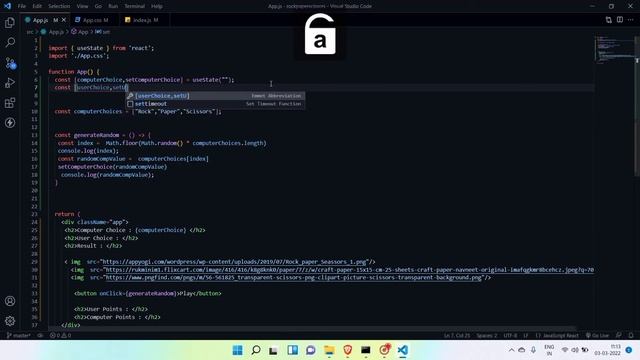Open the Manage gear icon
This screenshot has width=640, height=360.
pos(10,321)
